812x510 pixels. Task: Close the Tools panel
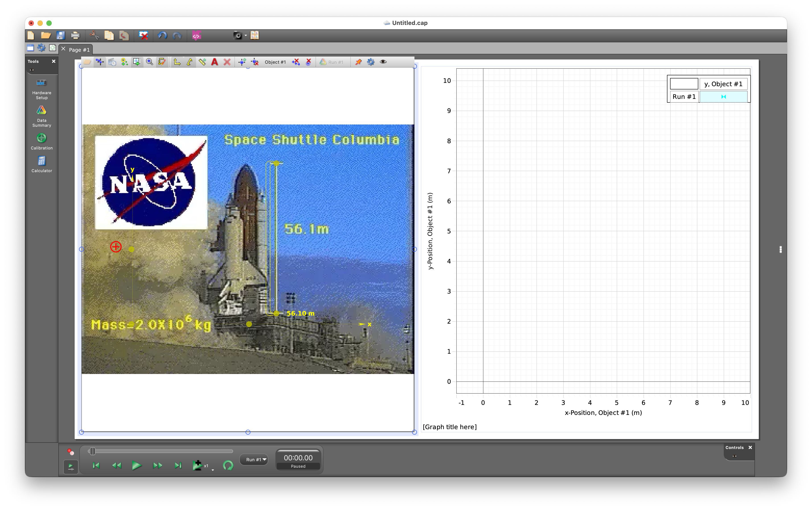(x=54, y=61)
